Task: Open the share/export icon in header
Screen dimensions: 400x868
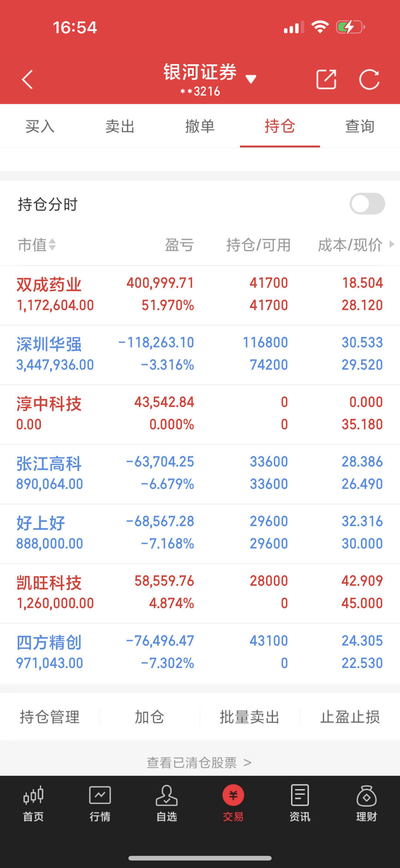Action: tap(326, 79)
